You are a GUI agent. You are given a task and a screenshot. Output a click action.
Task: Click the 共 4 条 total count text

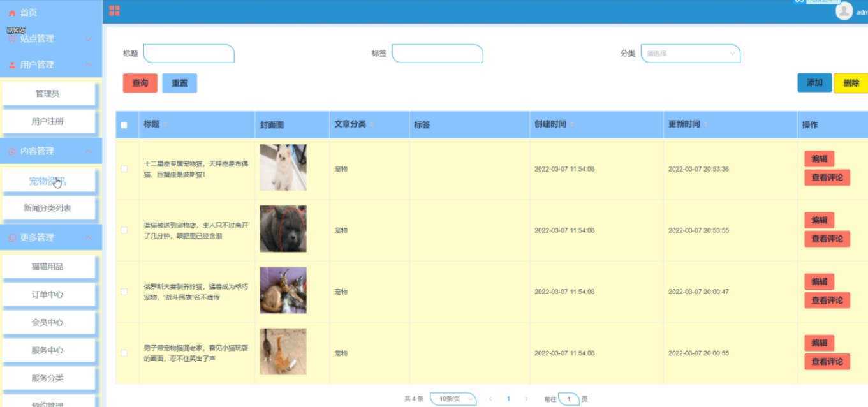[x=414, y=399]
